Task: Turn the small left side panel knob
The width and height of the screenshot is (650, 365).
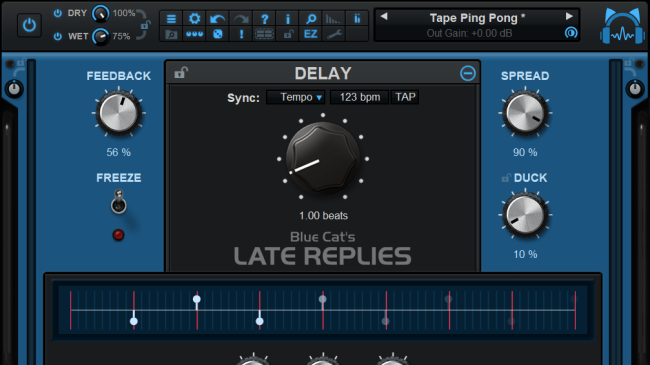Action: pos(14,89)
